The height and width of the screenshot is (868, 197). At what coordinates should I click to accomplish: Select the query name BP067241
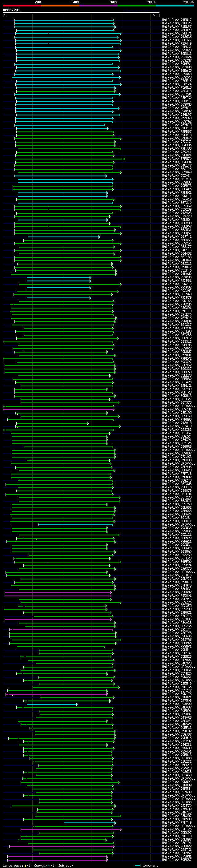tap(11, 10)
